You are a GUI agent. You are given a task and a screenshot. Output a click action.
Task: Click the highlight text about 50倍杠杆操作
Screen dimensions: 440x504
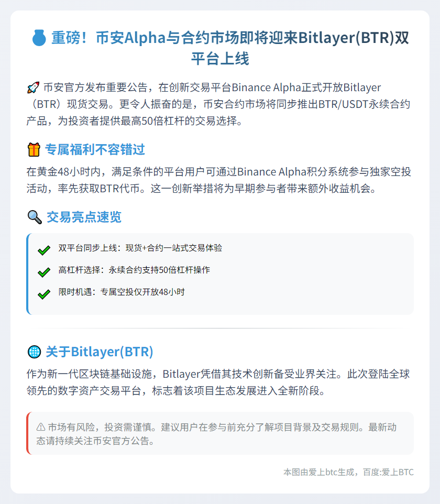point(134,270)
